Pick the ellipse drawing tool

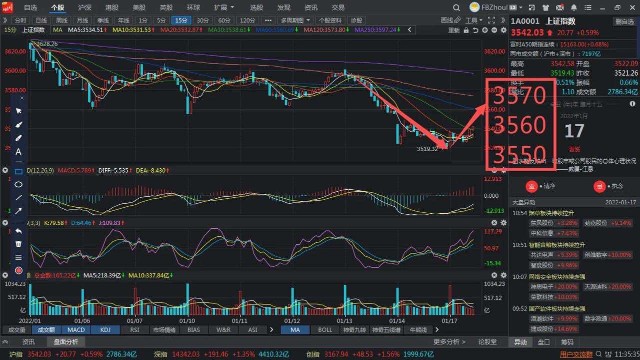pos(18,184)
